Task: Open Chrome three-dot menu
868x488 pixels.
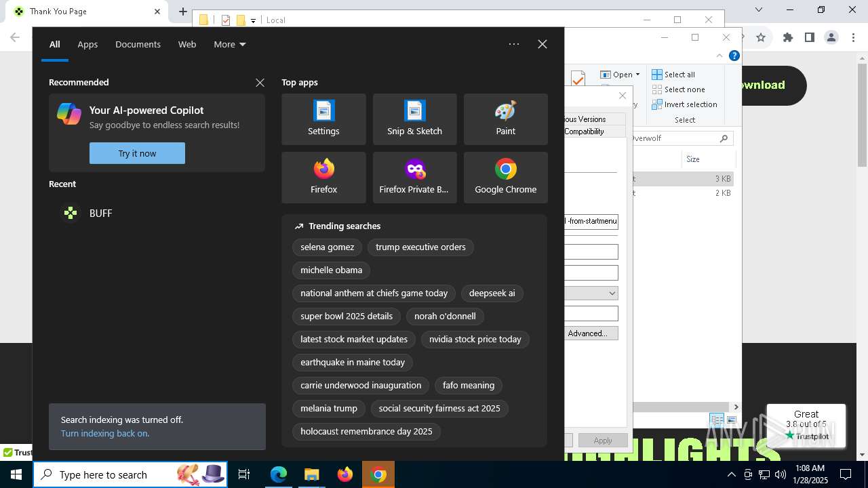Action: [853, 38]
